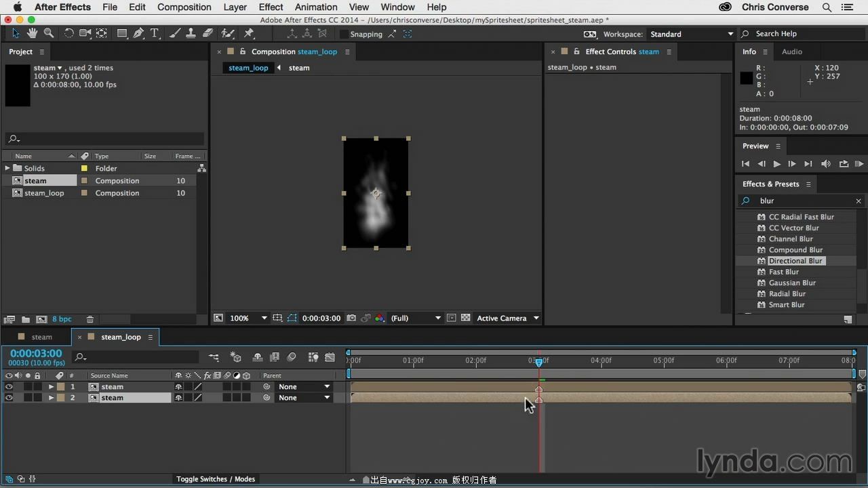
Task: Switch to the steam timeline tab
Action: [41, 337]
